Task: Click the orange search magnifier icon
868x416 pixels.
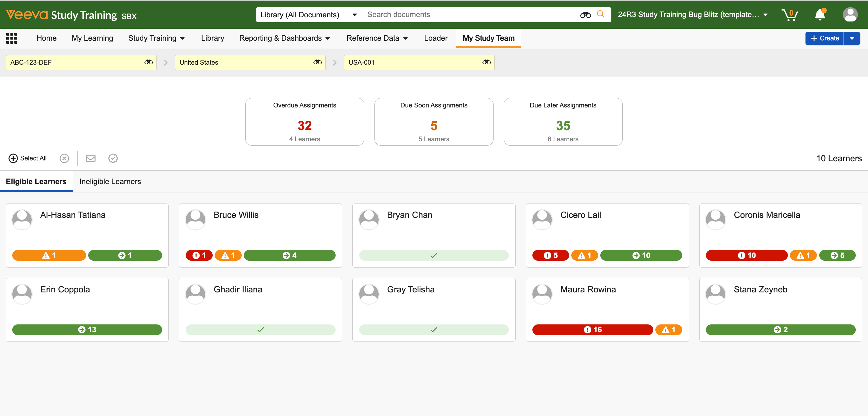Action: (x=601, y=14)
